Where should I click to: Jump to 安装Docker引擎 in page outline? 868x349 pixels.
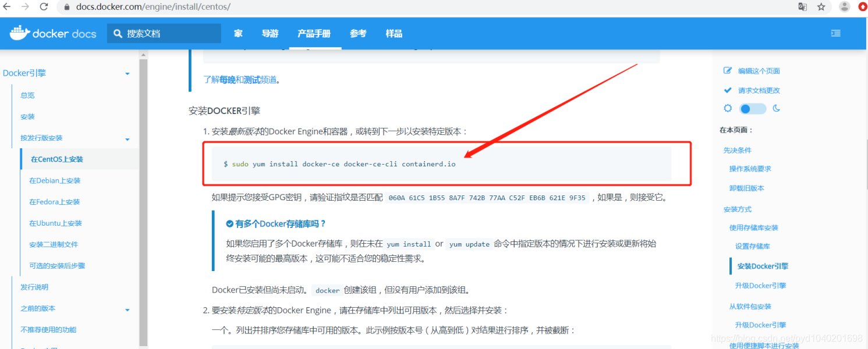coord(763,266)
